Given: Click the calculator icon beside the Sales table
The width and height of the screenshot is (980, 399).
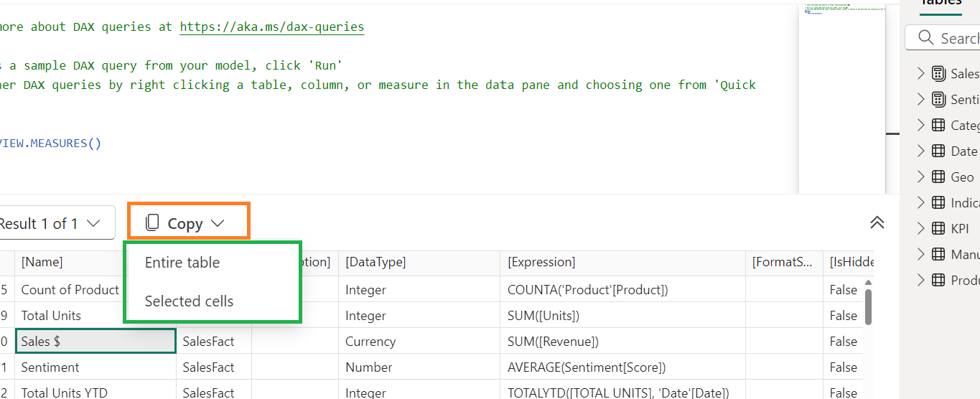Looking at the screenshot, I should [938, 73].
